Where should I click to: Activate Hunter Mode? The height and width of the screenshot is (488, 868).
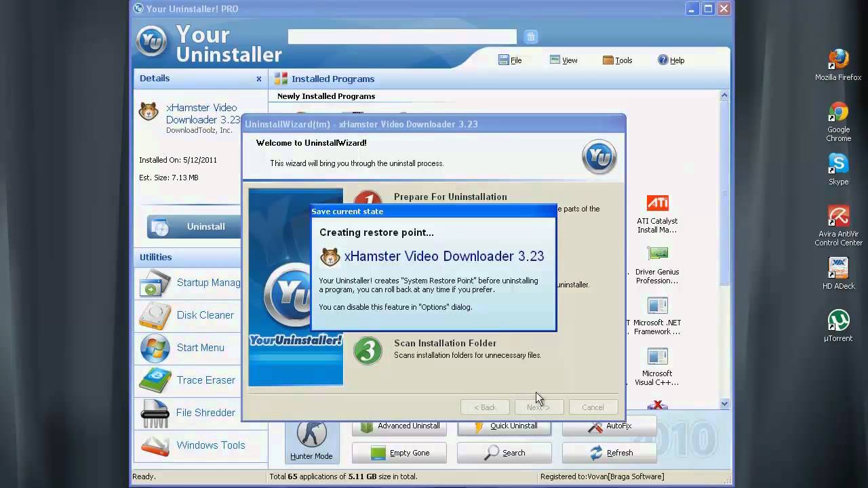click(x=311, y=441)
